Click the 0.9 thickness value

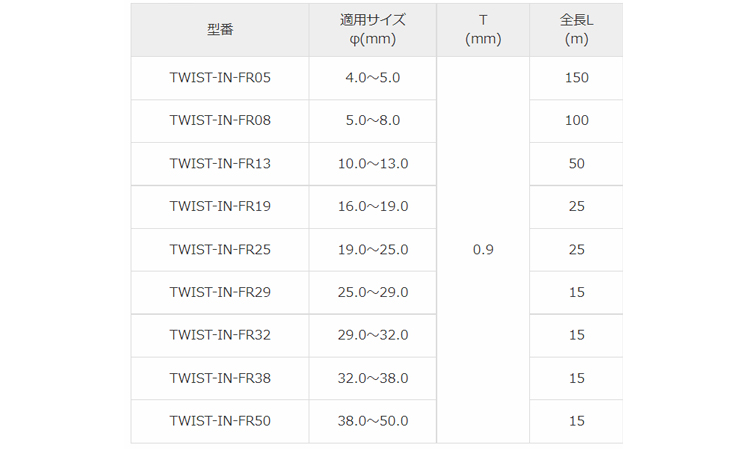click(x=483, y=250)
